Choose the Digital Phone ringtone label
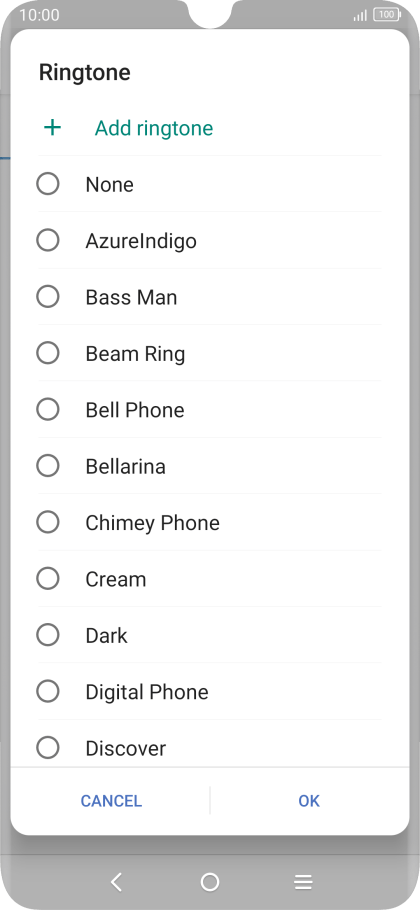Viewport: 420px width, 910px height. coord(147,692)
